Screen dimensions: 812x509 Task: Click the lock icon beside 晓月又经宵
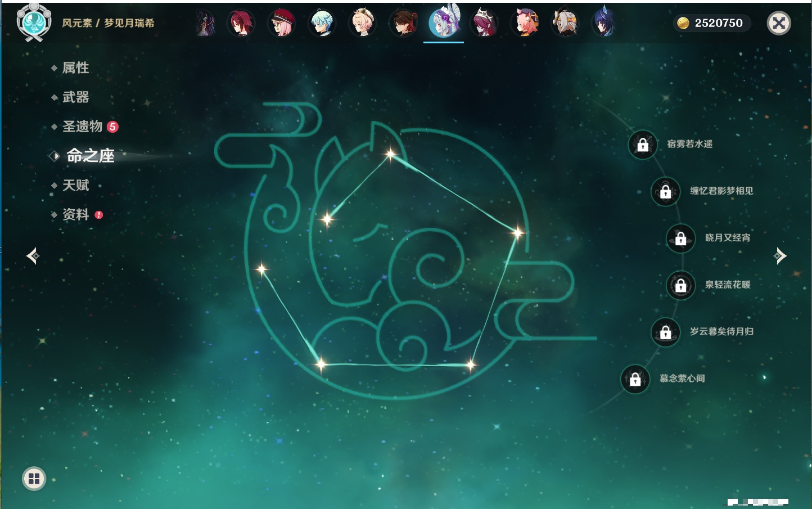[681, 238]
